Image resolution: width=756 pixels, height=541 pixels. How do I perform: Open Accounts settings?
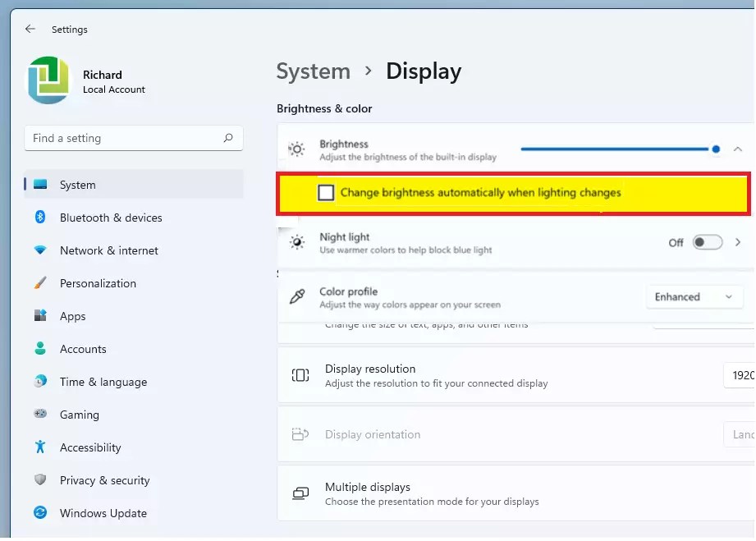[x=83, y=349]
